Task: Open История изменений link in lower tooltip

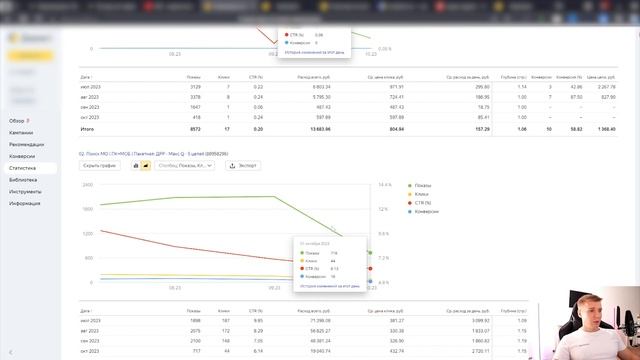Action: (330, 287)
